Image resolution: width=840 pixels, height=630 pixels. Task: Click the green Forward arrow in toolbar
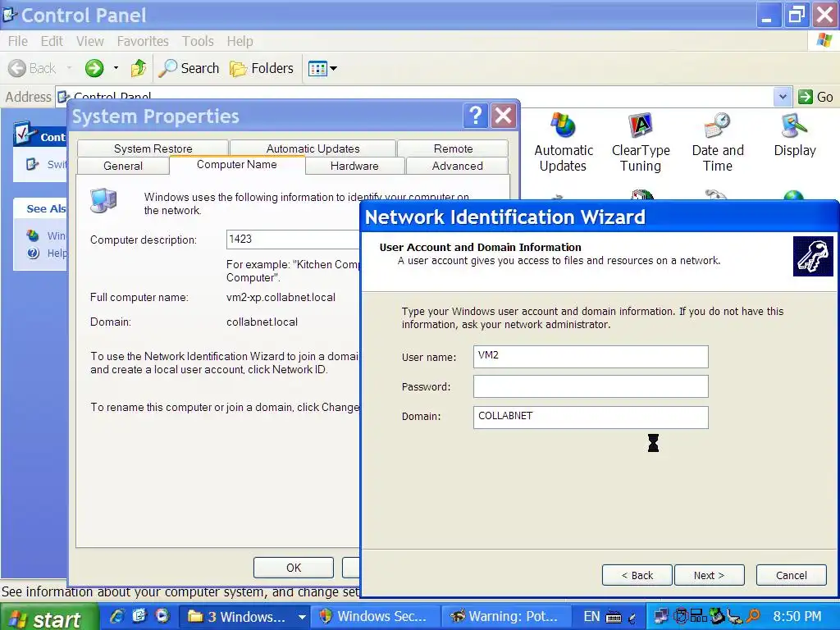click(x=94, y=68)
